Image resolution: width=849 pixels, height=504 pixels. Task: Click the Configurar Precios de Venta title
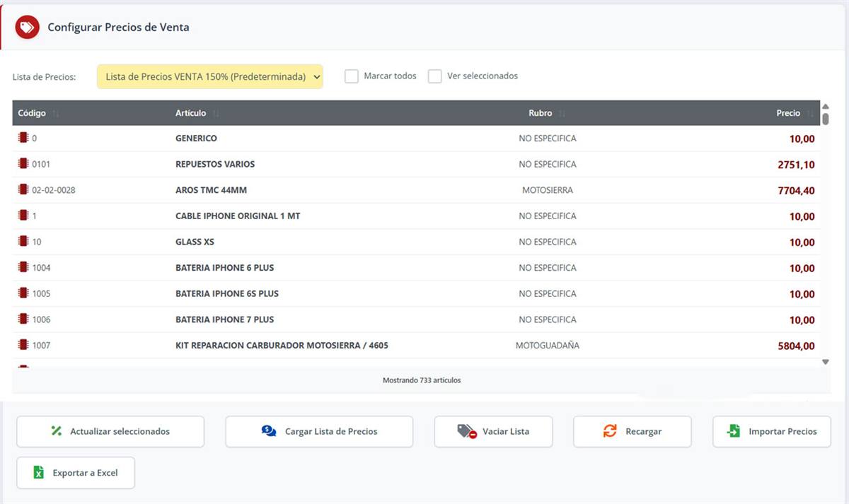118,28
